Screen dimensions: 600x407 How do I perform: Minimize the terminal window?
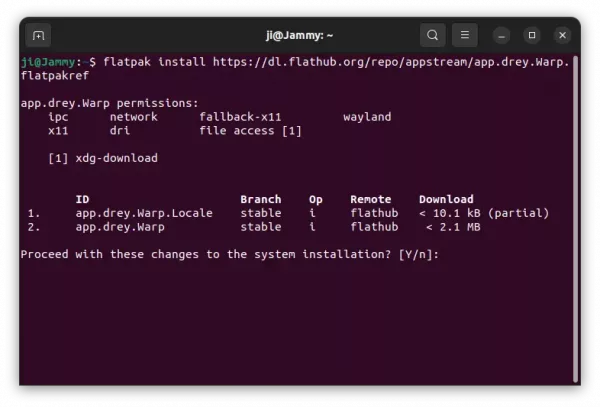pyautogui.click(x=501, y=36)
